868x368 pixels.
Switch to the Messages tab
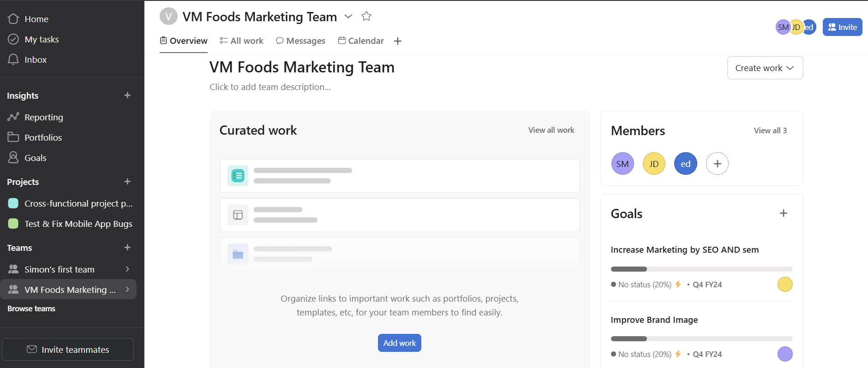300,41
